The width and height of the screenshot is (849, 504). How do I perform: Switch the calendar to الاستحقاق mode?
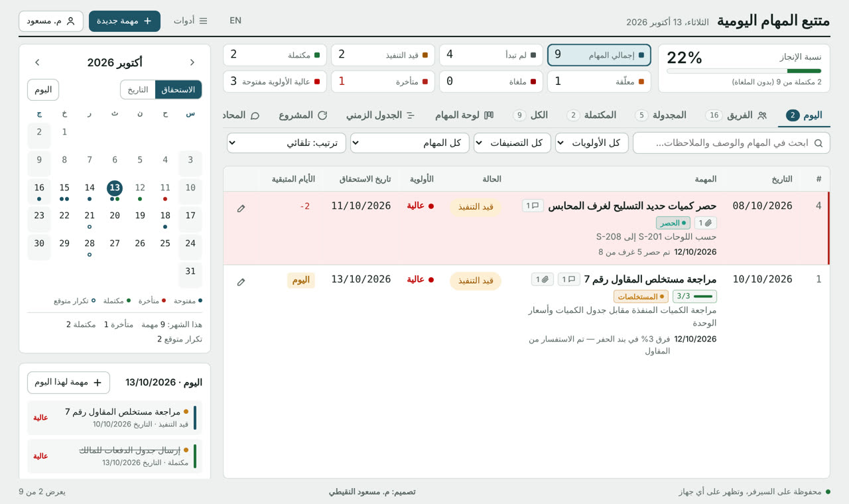[178, 90]
